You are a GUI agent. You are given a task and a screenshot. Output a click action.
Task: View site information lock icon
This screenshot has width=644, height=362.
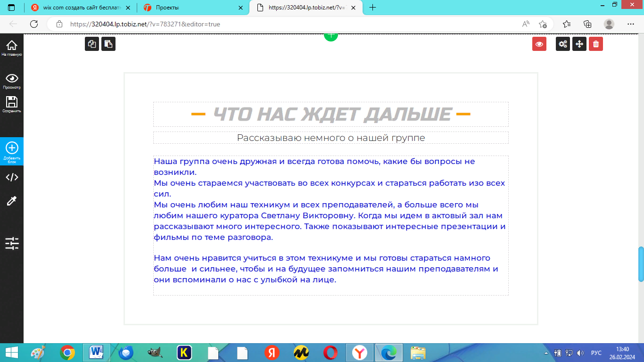(x=59, y=24)
